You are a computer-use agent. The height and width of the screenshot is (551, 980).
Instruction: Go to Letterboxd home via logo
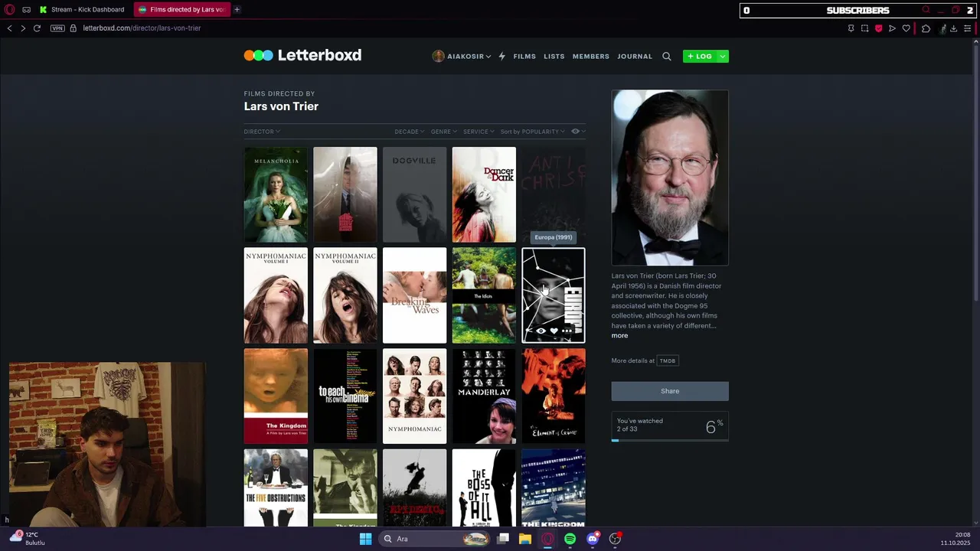302,55
